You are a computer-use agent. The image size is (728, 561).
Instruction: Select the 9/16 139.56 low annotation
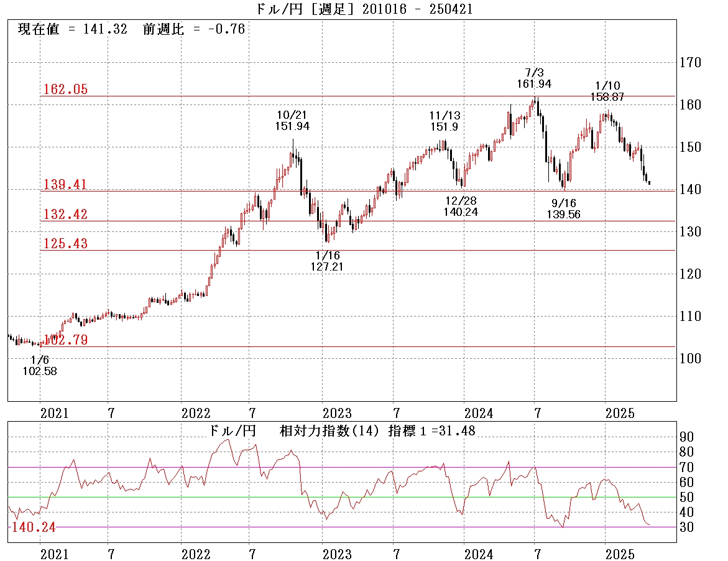coord(564,208)
